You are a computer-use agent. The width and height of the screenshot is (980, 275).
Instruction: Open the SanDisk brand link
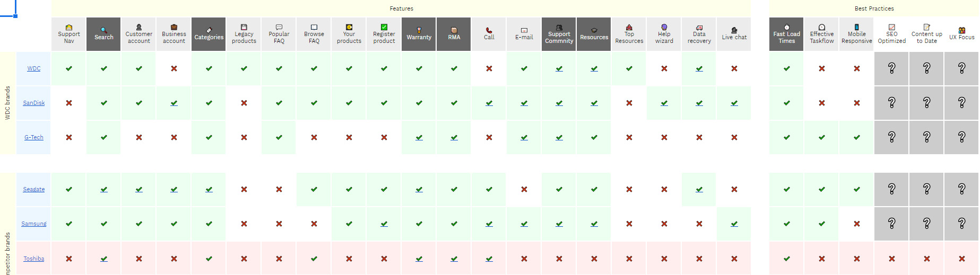click(x=34, y=103)
